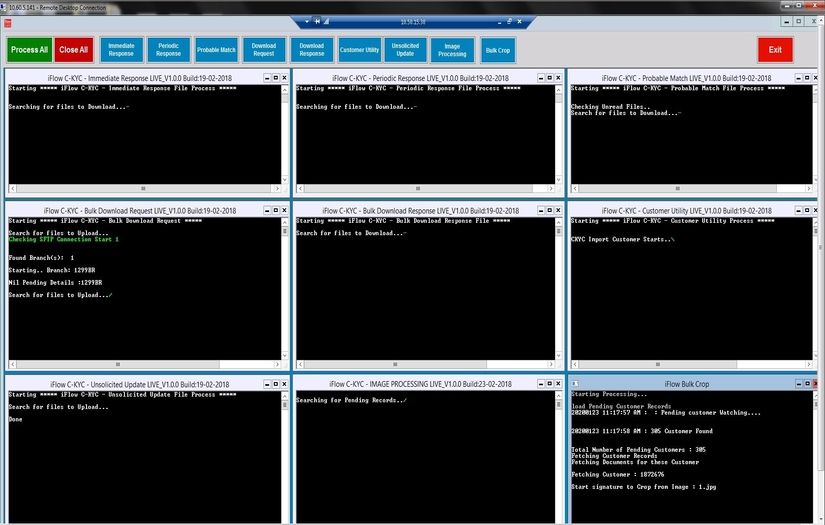This screenshot has width=825, height=525.
Task: Launch the Immediate Response process
Action: [122, 50]
